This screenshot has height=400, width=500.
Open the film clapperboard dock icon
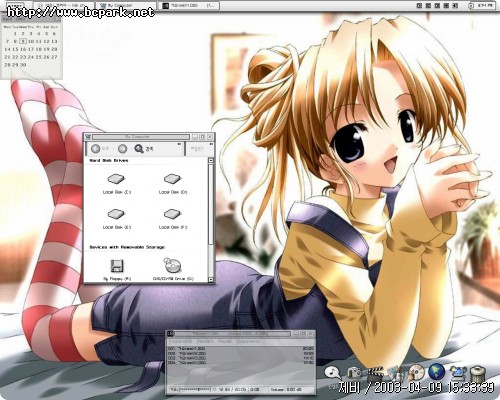click(375, 373)
